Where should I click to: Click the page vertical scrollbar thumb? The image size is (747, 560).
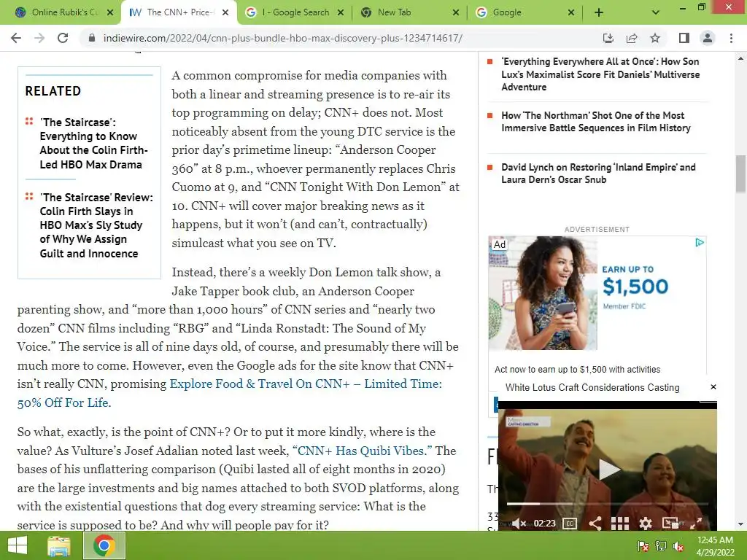point(740,174)
